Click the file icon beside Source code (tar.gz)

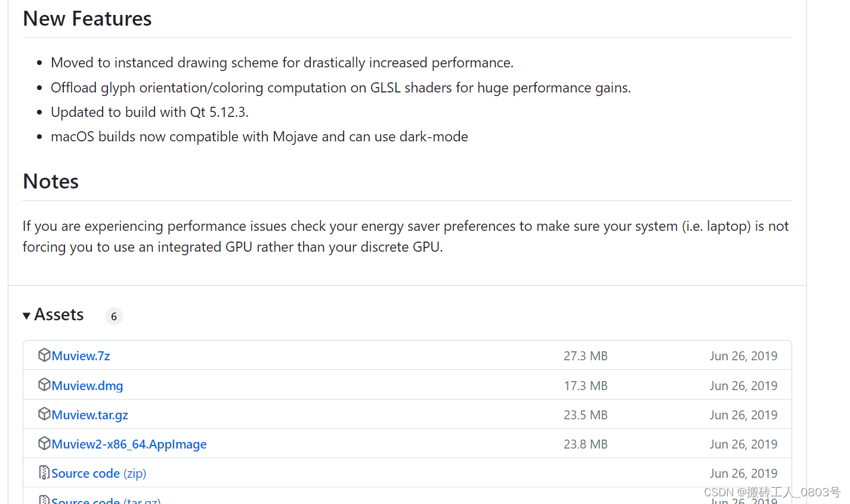[x=44, y=500]
